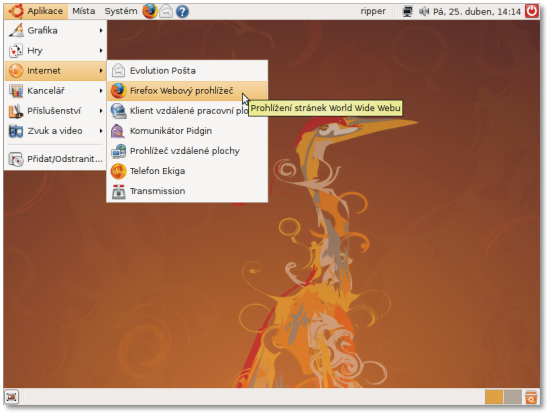Image resolution: width=550 pixels, height=415 pixels.
Task: Click the Přidat/Odstranit icon
Action: [x=16, y=159]
